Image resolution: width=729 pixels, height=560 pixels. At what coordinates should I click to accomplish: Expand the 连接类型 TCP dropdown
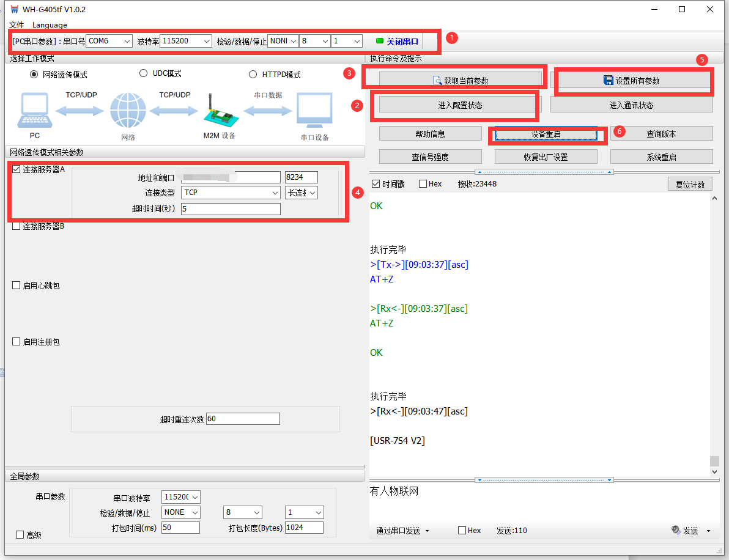point(275,193)
